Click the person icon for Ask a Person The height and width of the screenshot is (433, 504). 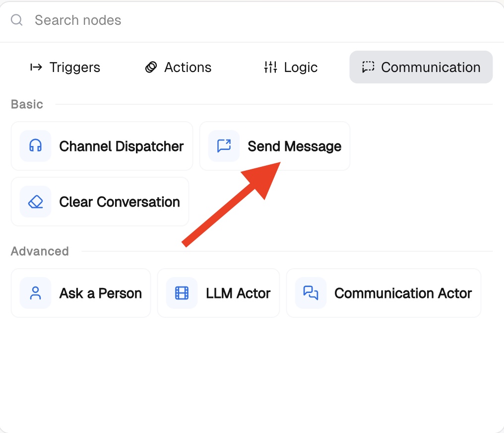(35, 293)
